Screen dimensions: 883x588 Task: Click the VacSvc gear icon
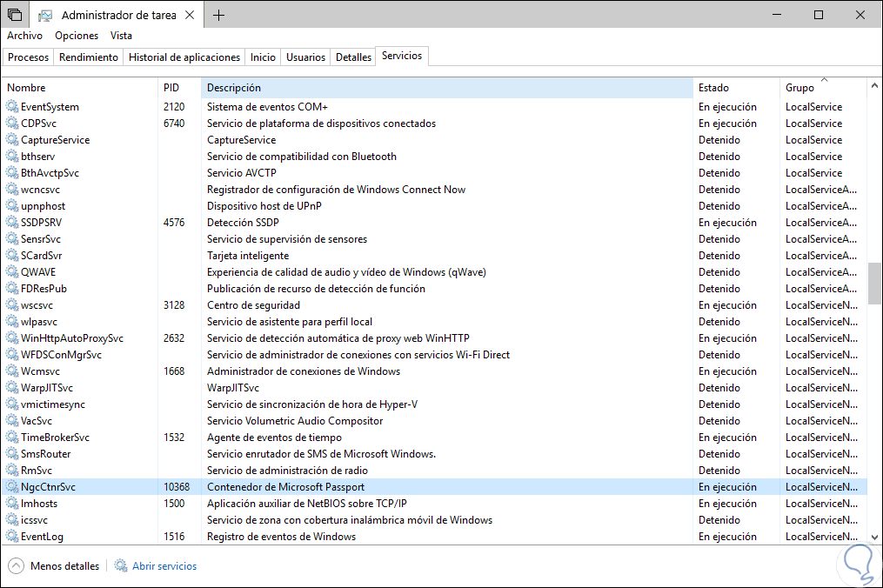click(12, 421)
